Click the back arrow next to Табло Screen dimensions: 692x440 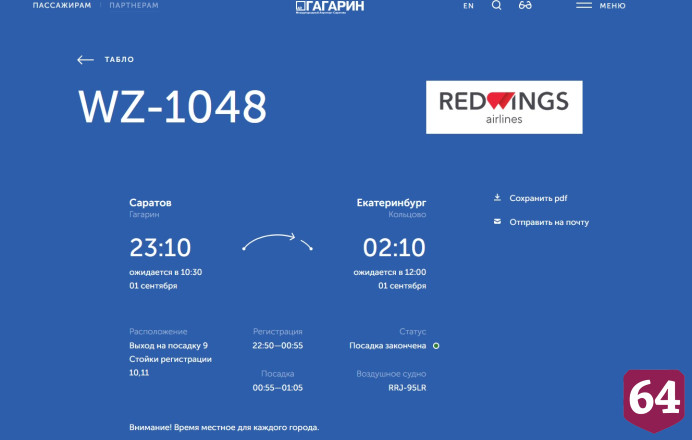[x=85, y=60]
